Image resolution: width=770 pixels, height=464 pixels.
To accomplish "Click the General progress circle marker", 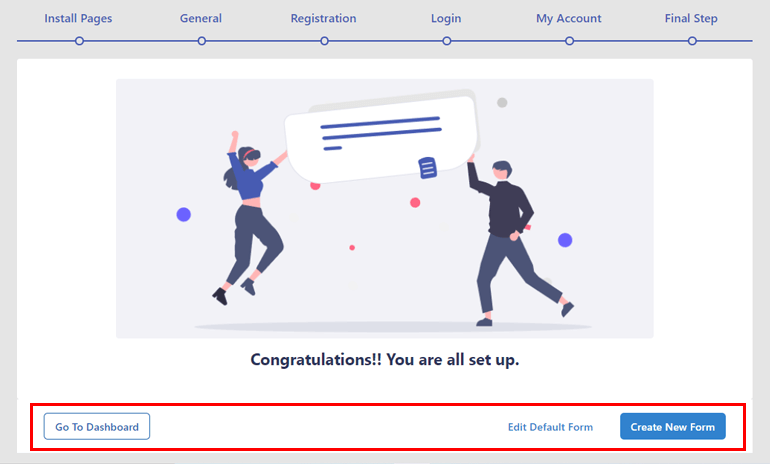I will [x=202, y=41].
